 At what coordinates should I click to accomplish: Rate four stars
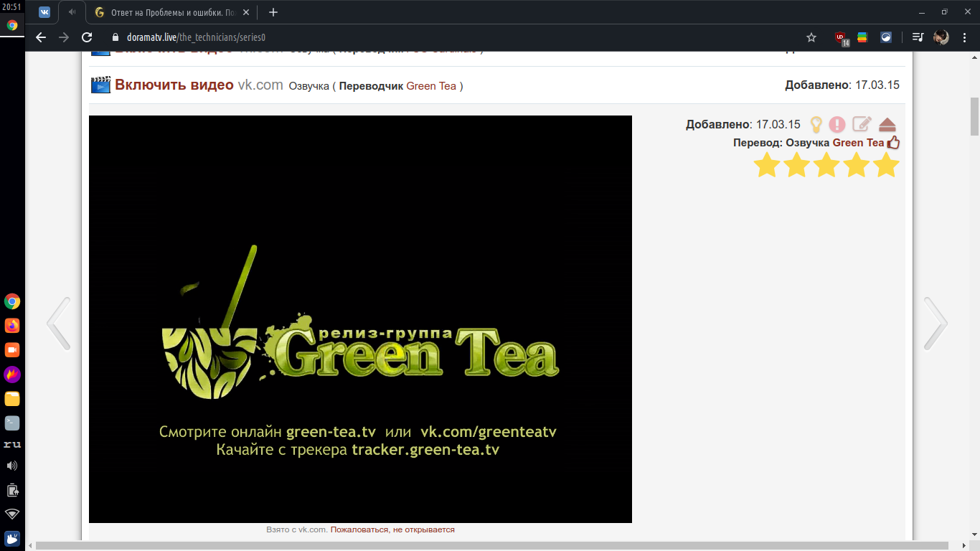coord(857,165)
